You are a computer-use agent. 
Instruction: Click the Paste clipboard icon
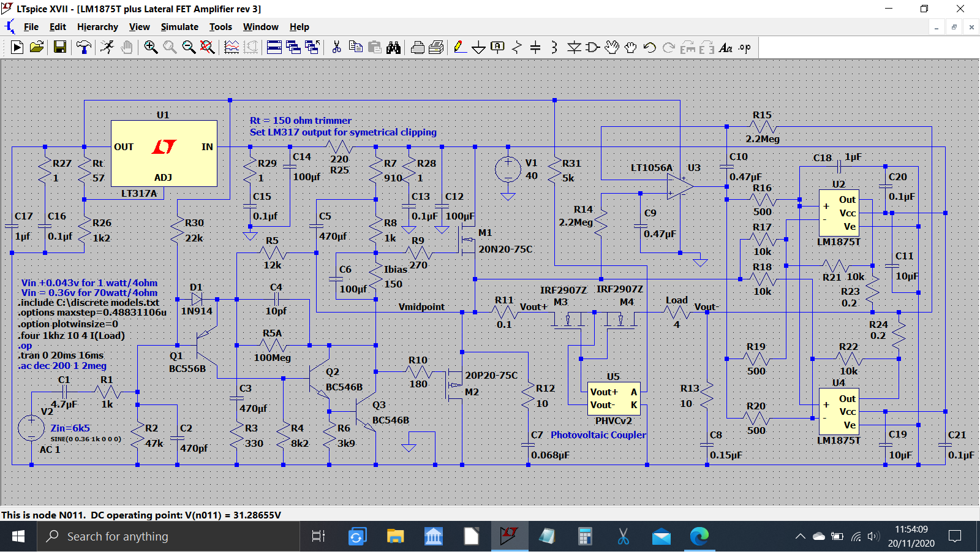tap(375, 47)
